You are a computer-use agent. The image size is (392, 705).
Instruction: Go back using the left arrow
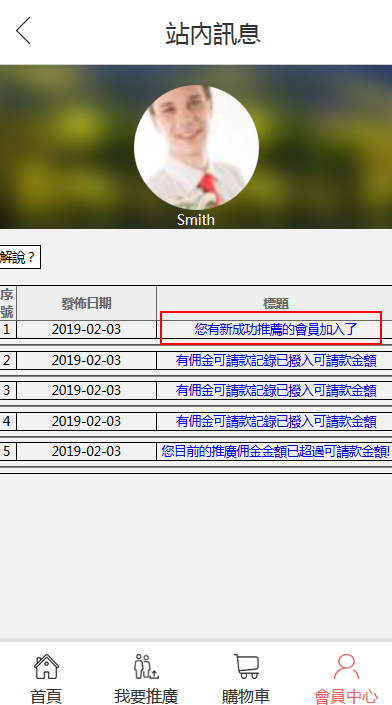(23, 31)
